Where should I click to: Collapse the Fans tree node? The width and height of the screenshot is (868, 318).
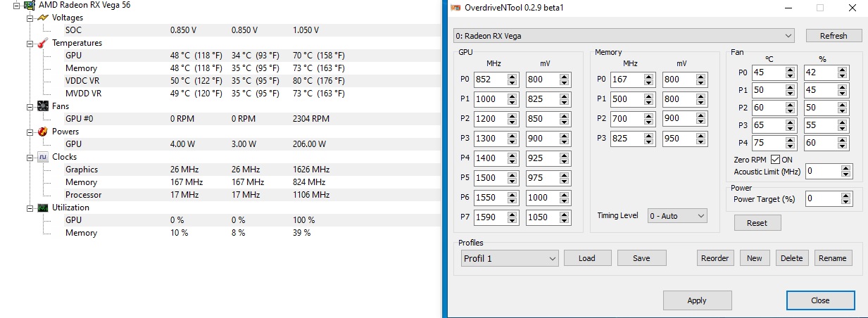tap(30, 106)
